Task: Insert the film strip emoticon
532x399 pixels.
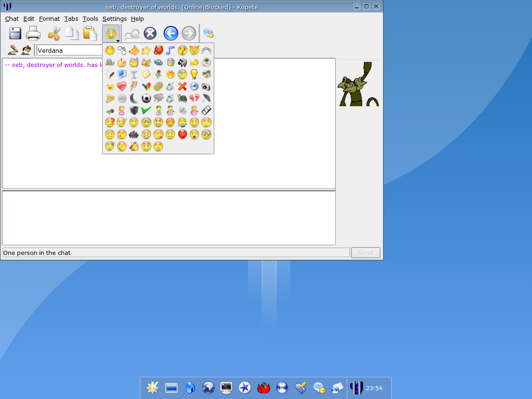Action: coord(206,110)
